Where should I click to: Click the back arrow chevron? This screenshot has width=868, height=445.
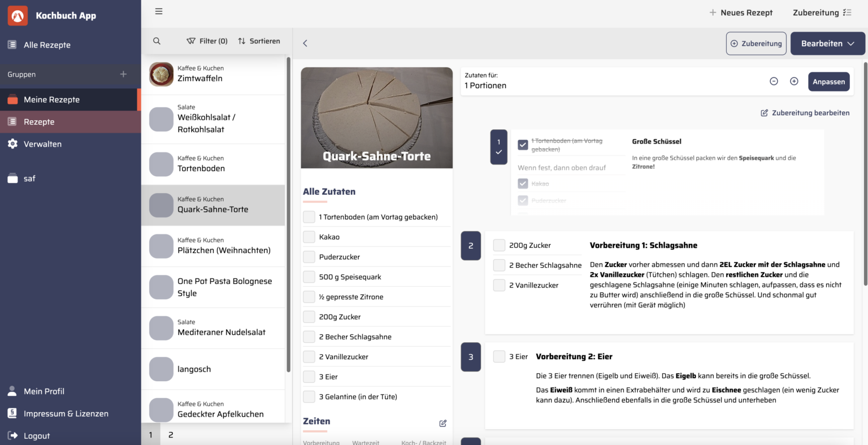[305, 43]
